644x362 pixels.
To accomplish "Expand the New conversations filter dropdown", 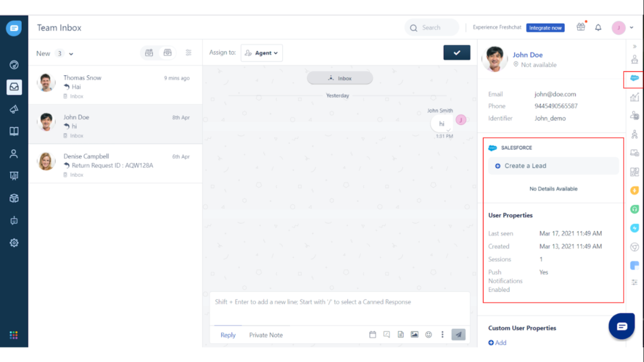I will click(71, 54).
